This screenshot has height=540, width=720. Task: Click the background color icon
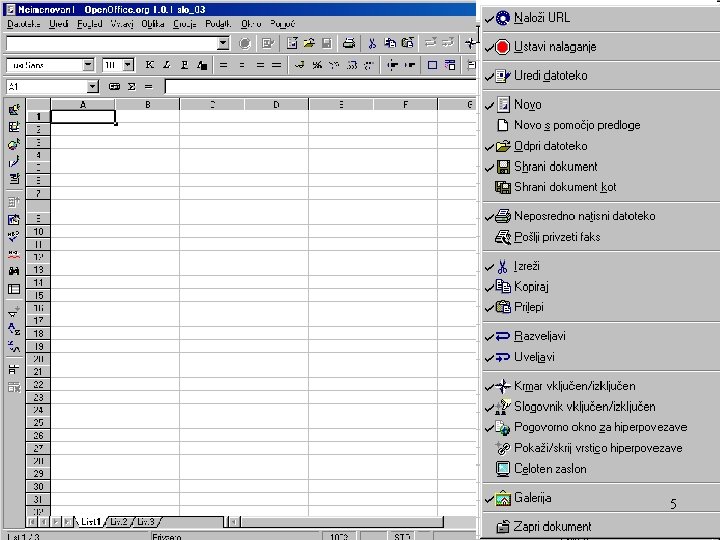click(x=450, y=65)
